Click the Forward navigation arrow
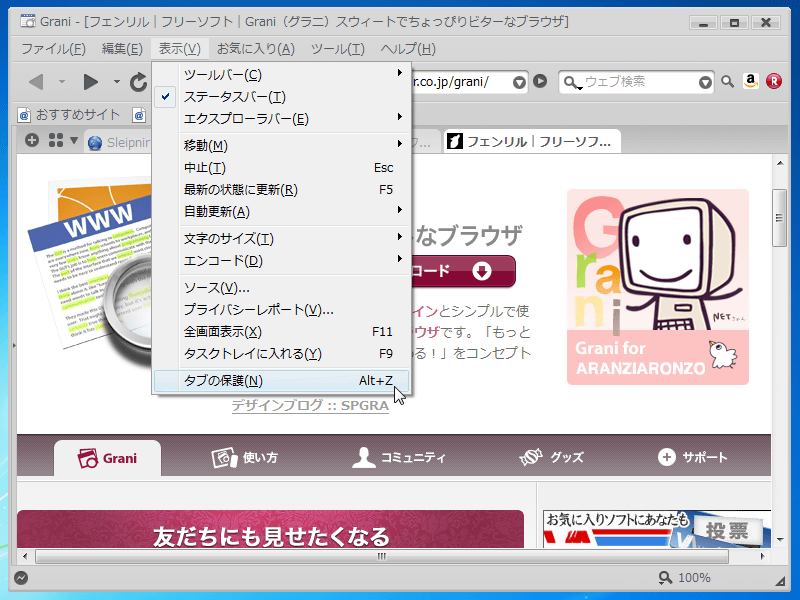This screenshot has width=800, height=600. 90,82
